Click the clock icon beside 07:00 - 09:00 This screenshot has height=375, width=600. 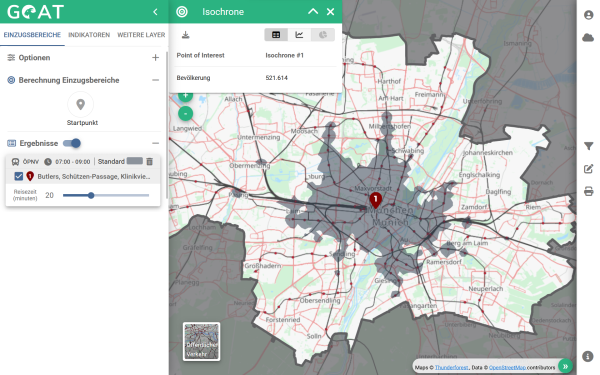pyautogui.click(x=47, y=162)
